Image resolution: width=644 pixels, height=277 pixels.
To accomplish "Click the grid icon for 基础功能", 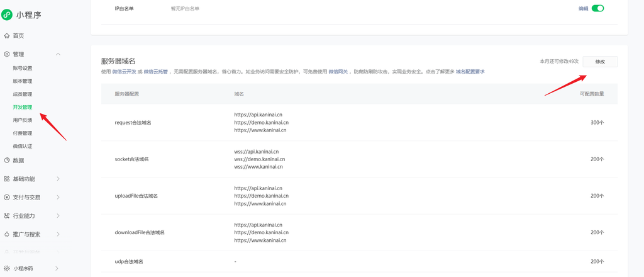I will (6, 179).
